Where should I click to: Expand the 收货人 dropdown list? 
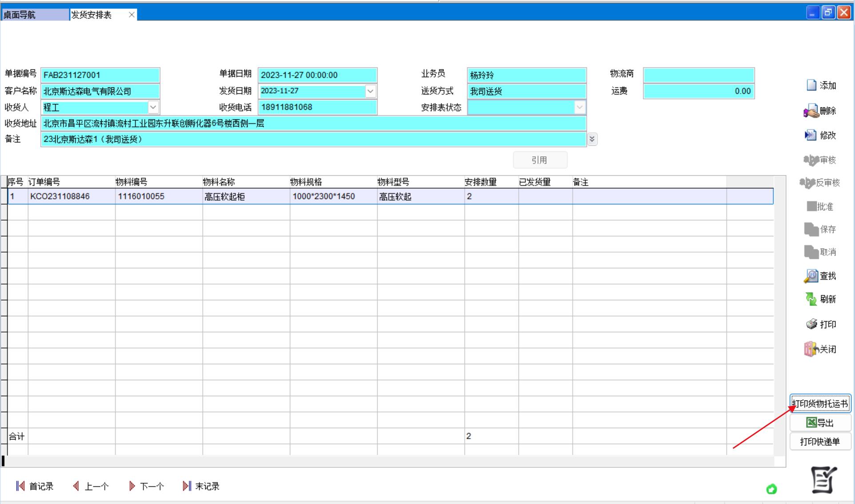(x=153, y=107)
